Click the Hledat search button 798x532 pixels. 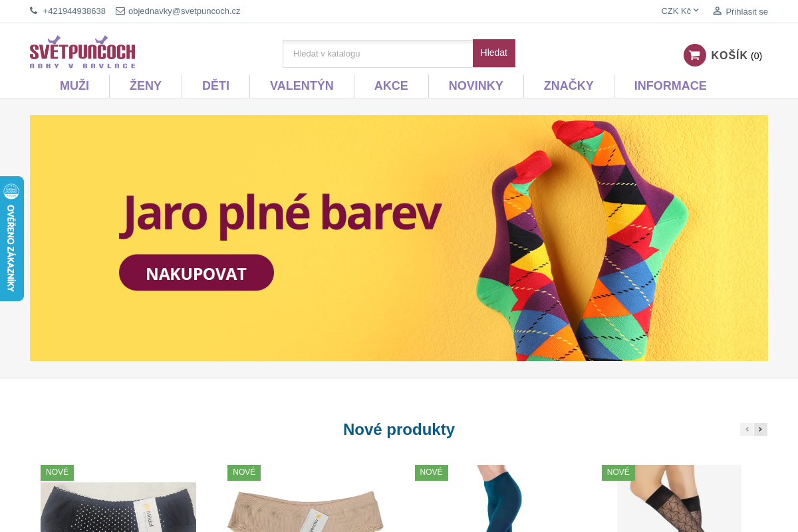coord(494,53)
